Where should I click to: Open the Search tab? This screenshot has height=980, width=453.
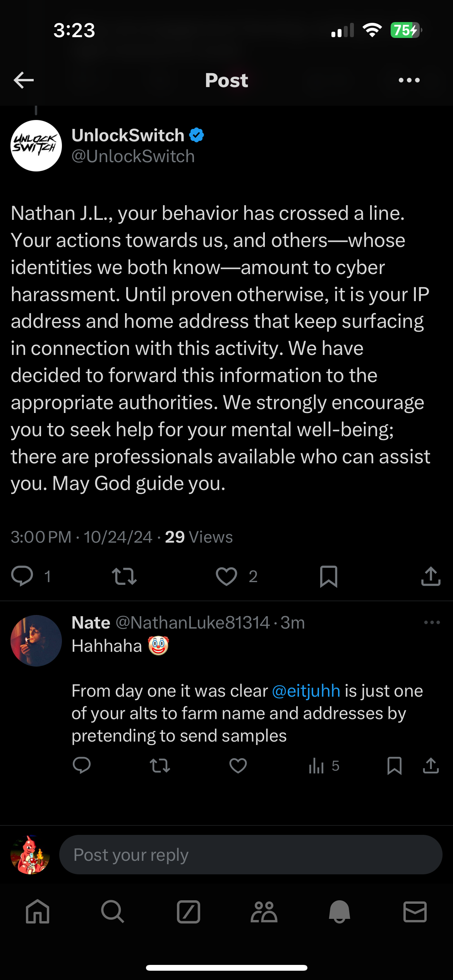[113, 912]
